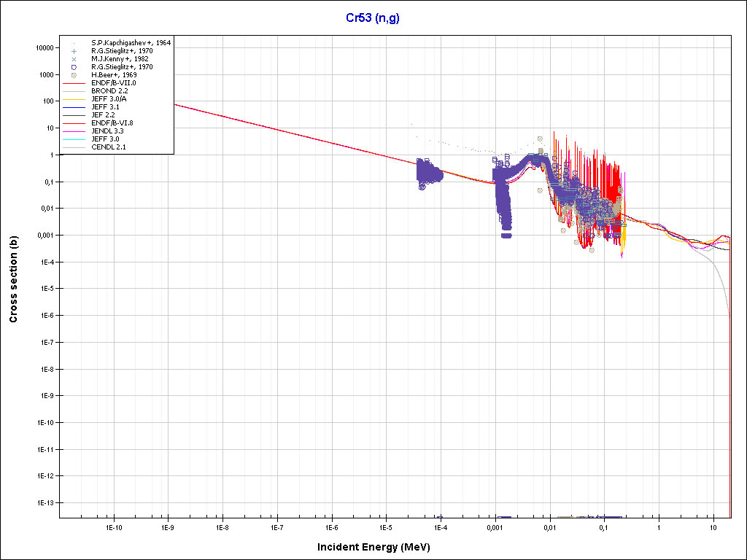Click the blue line sample for JEFF 3.1
Viewport: 747px width, 560px height.
74,107
